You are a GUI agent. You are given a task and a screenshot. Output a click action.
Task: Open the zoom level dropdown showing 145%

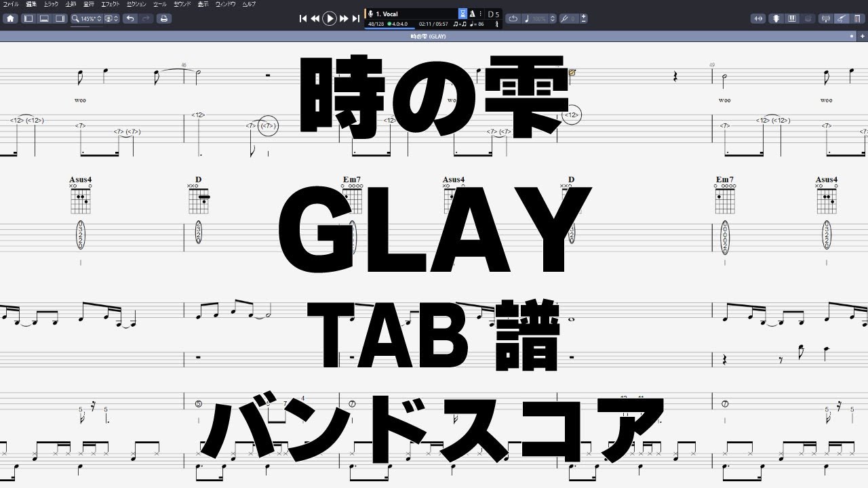point(85,18)
